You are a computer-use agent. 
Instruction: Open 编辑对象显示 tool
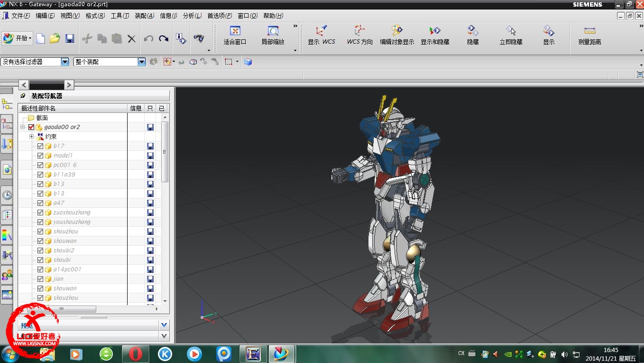(397, 36)
